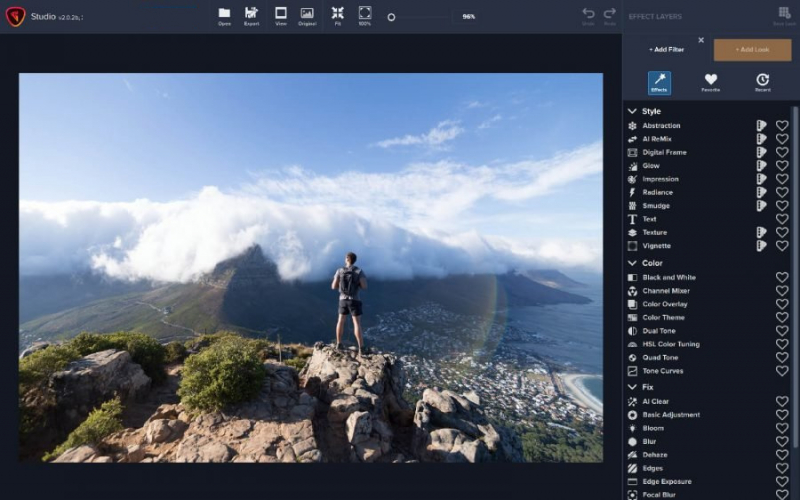
Task: Collapse the Color category chevron
Action: [x=632, y=263]
